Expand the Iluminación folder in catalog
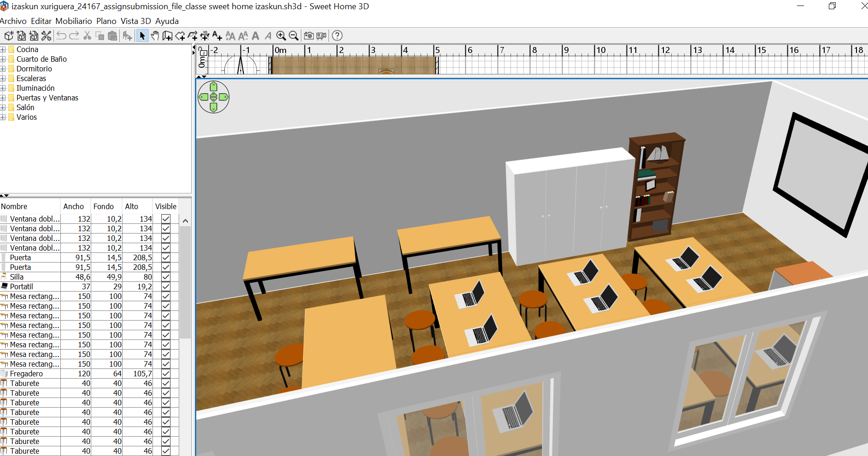Screen dimensions: 868x456 [3, 88]
